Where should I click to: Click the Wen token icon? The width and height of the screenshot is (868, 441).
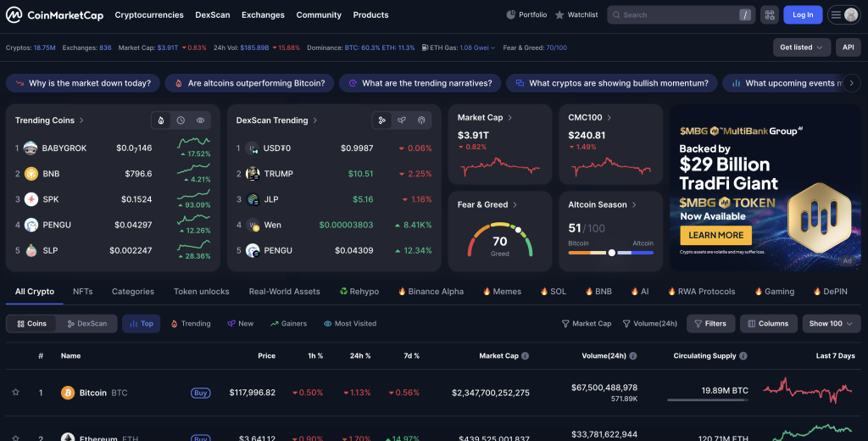click(253, 225)
